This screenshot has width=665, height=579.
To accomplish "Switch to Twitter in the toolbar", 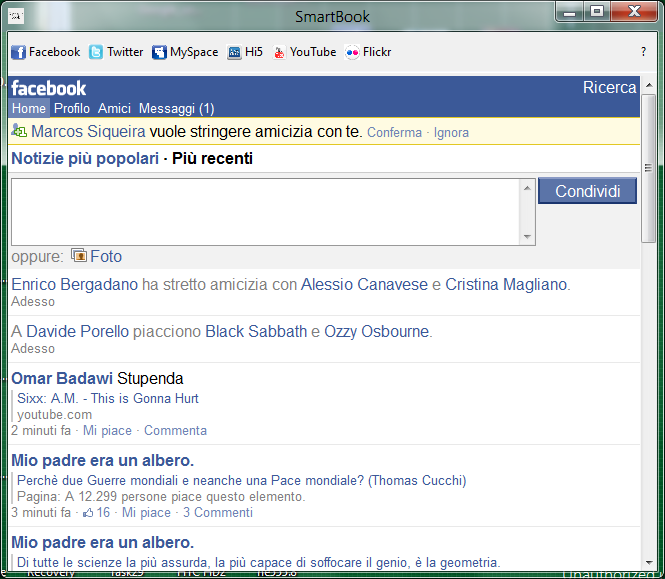I will point(116,52).
